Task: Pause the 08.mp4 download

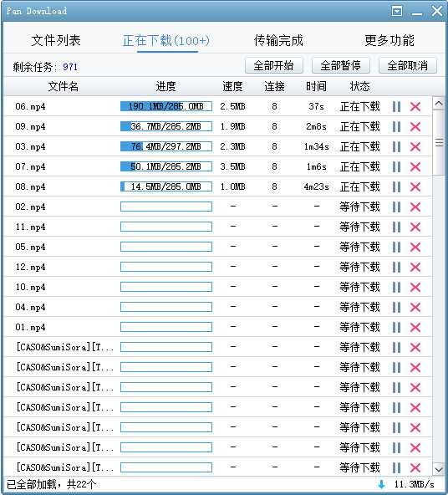Action: tap(396, 187)
